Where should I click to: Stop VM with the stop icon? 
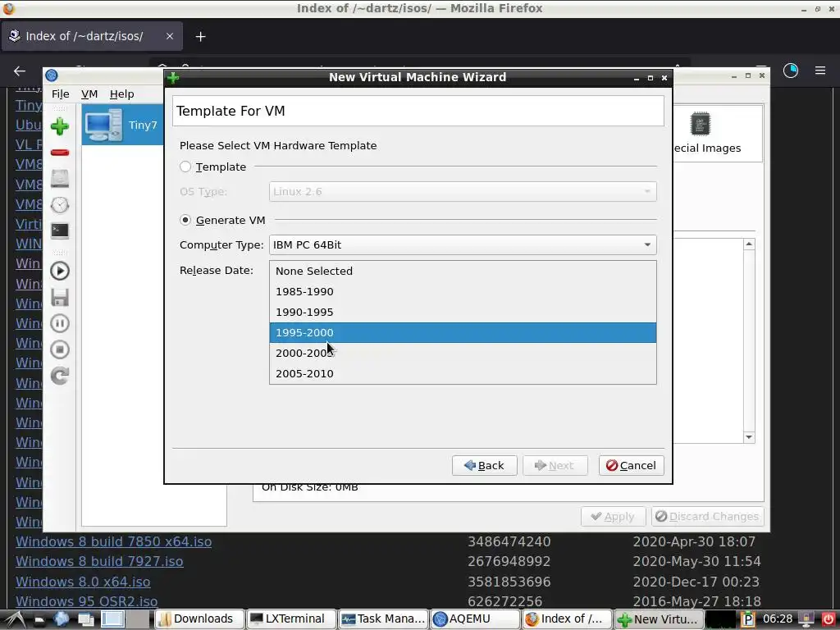pyautogui.click(x=59, y=349)
